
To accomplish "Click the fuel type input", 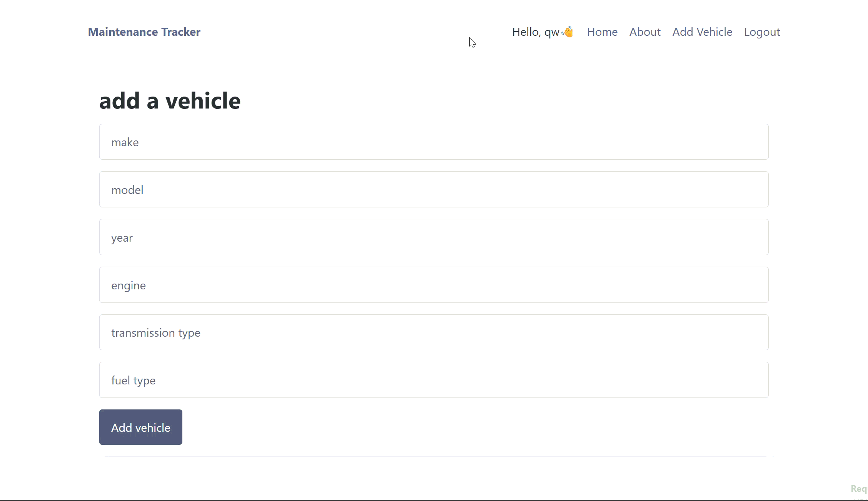I will tap(434, 380).
